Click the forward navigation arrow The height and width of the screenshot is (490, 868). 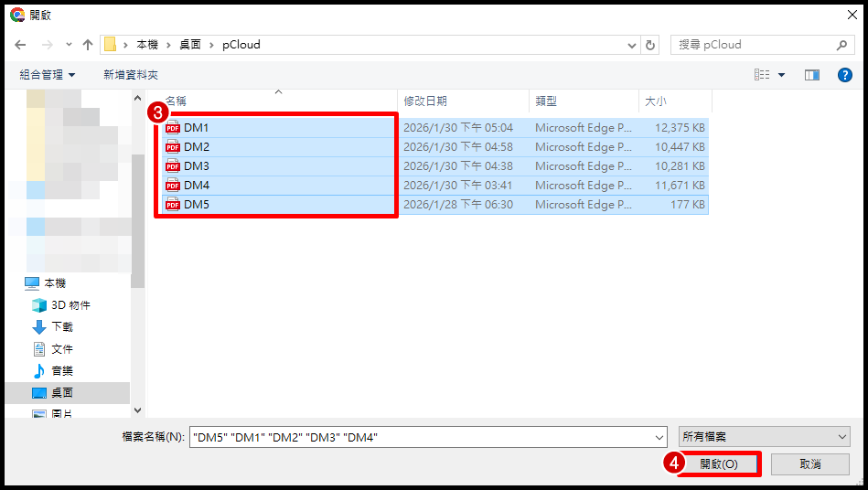coord(47,45)
